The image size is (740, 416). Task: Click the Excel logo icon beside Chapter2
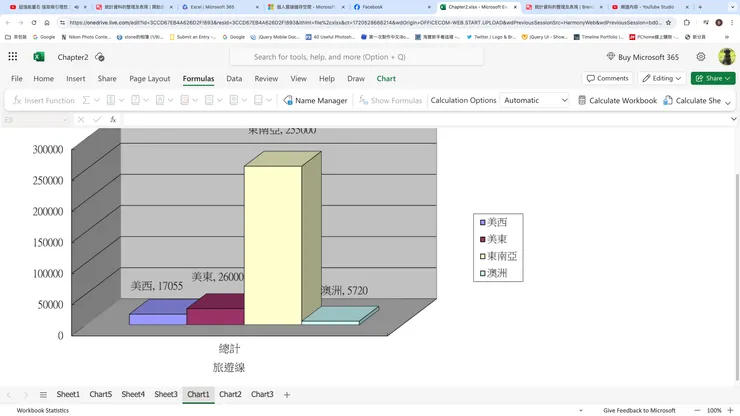[x=39, y=57]
